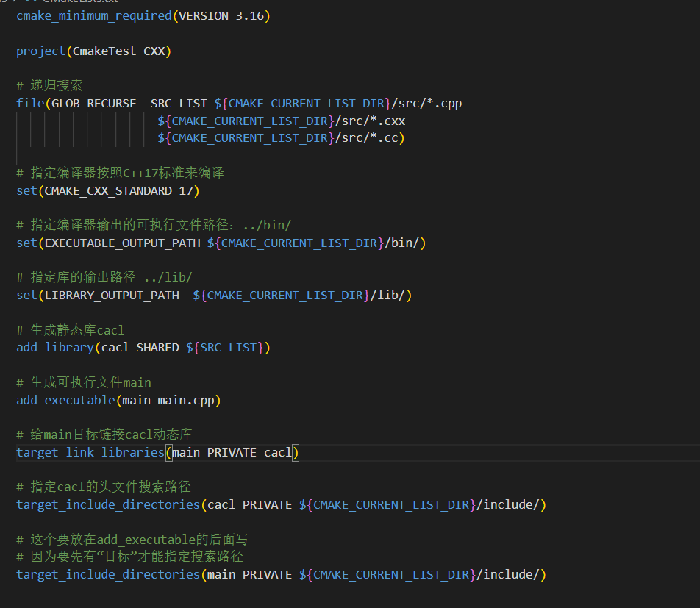Viewport: 700px width, 608px height.
Task: Click VERSION 3.16 argument
Action: 221,16
